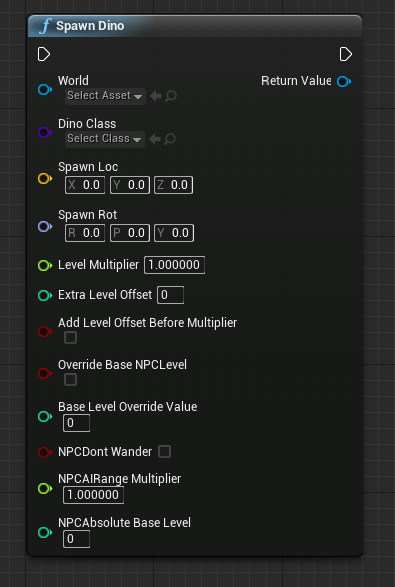The image size is (395, 587).
Task: Click the Spawn Rot P value field
Action: click(x=130, y=233)
